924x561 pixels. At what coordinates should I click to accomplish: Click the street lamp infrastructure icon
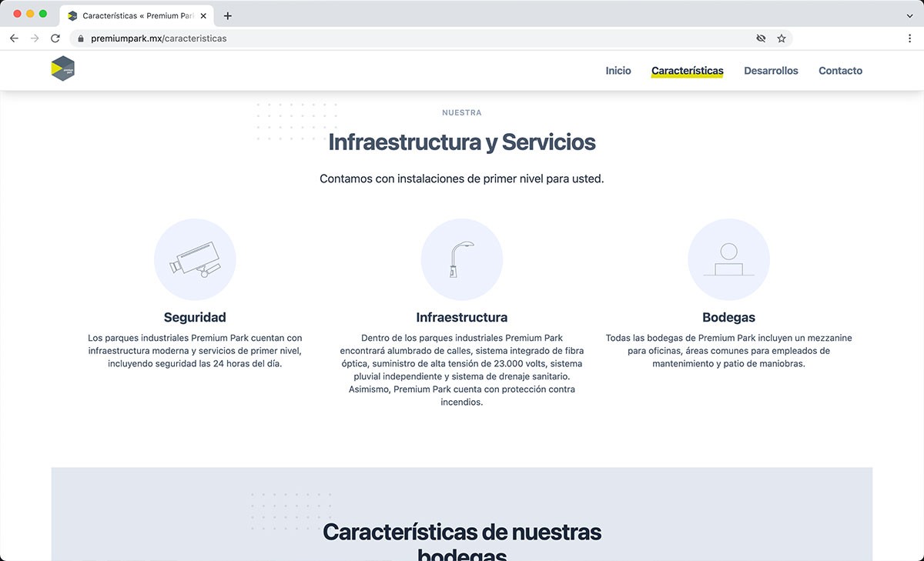pyautogui.click(x=462, y=259)
